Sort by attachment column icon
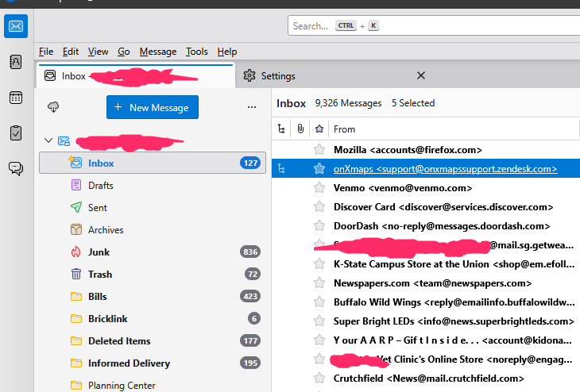The height and width of the screenshot is (392, 580). click(x=300, y=129)
